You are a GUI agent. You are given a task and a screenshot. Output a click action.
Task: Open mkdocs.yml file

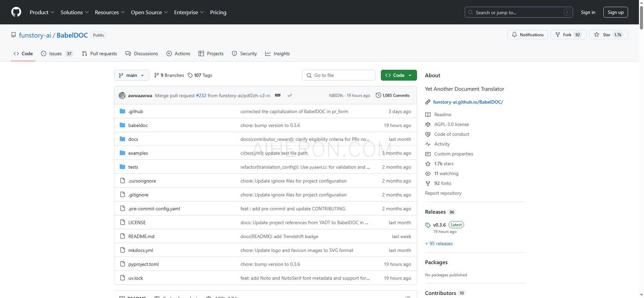pos(141,250)
